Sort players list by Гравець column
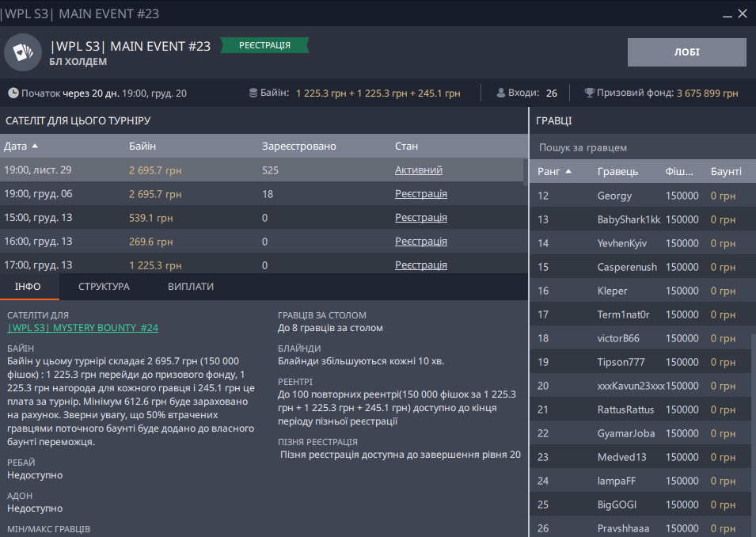Screen dimensions: 756x537 coord(617,171)
